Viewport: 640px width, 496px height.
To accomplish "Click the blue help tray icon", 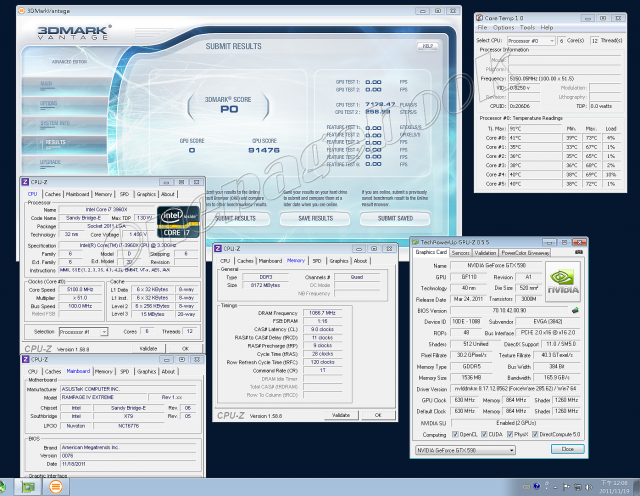I will 537,486.
